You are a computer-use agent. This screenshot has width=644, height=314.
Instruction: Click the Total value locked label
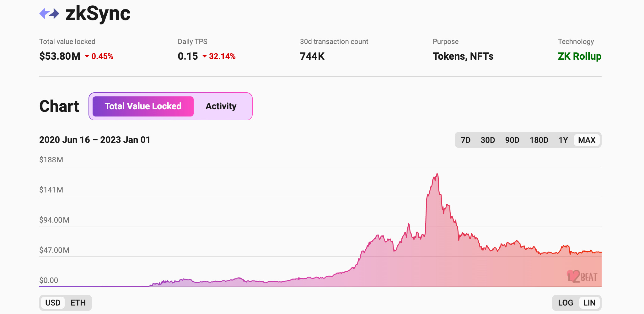(67, 41)
